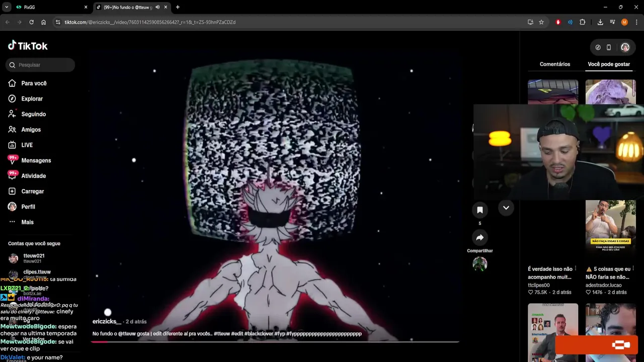Open the profile avatar in top pill

(x=625, y=47)
